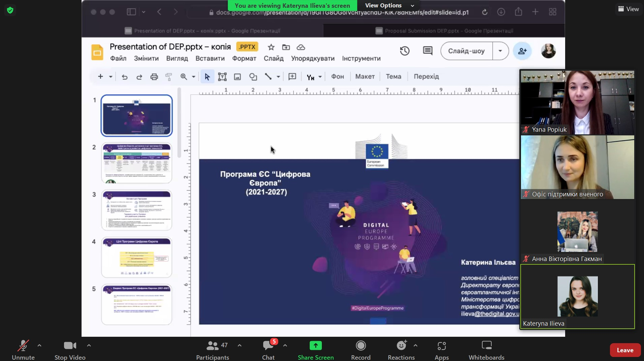
Task: Expand video settings arrow next to Stop Video
Action: point(89,346)
